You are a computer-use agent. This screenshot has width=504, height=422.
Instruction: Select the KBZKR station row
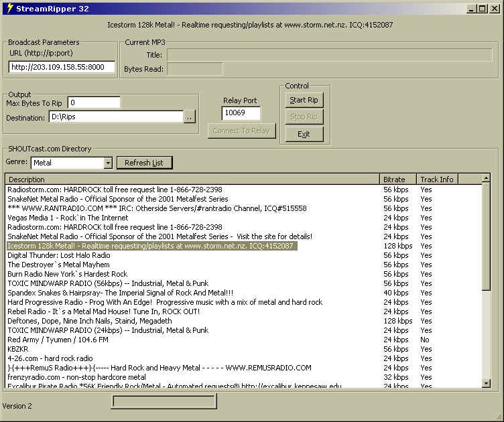point(243,349)
